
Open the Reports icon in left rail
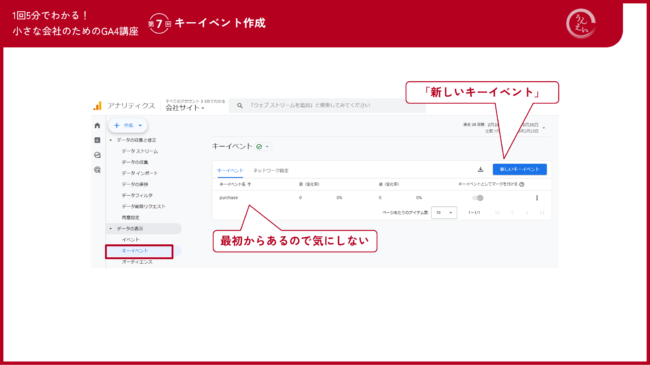click(x=97, y=140)
